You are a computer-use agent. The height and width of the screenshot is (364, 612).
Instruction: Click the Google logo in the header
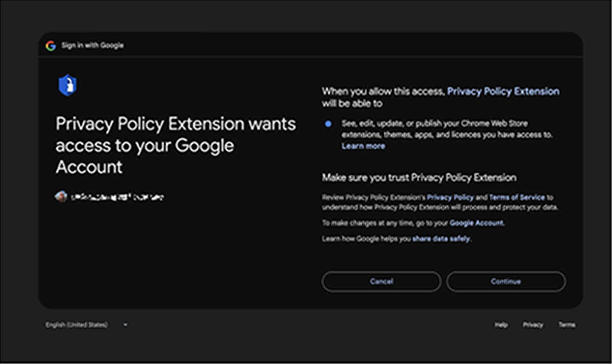click(x=51, y=45)
